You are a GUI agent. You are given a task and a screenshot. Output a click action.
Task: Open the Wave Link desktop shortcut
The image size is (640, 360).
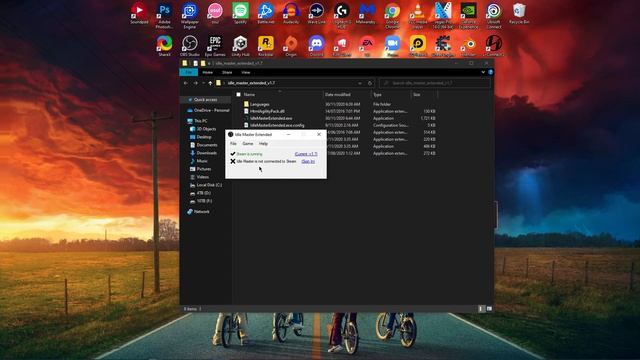tap(316, 13)
